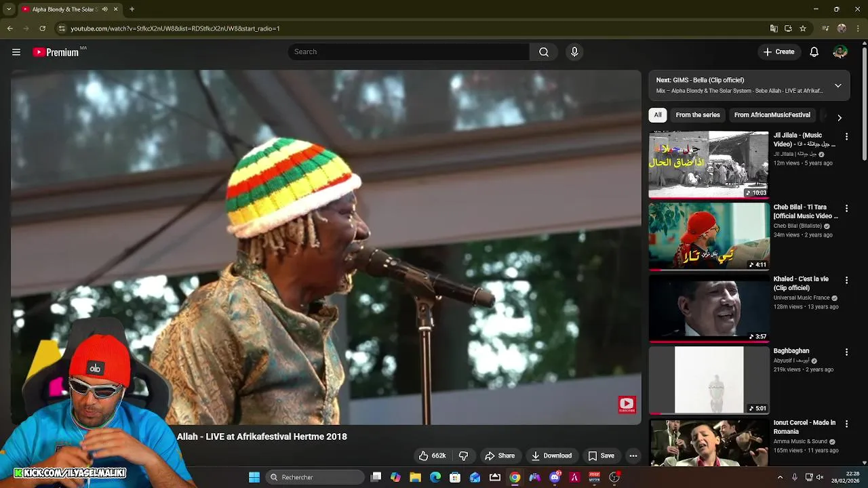Like the video (662k)
This screenshot has height=488, width=868.
click(432, 456)
